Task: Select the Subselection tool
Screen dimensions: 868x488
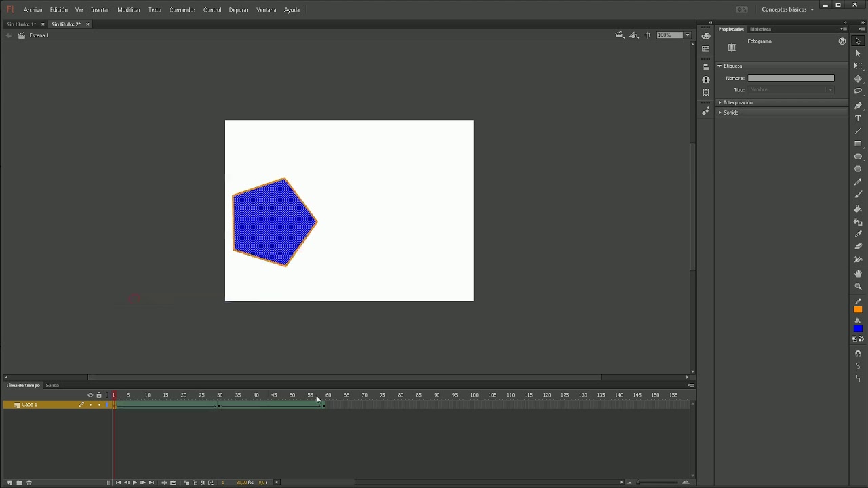Action: click(x=858, y=54)
